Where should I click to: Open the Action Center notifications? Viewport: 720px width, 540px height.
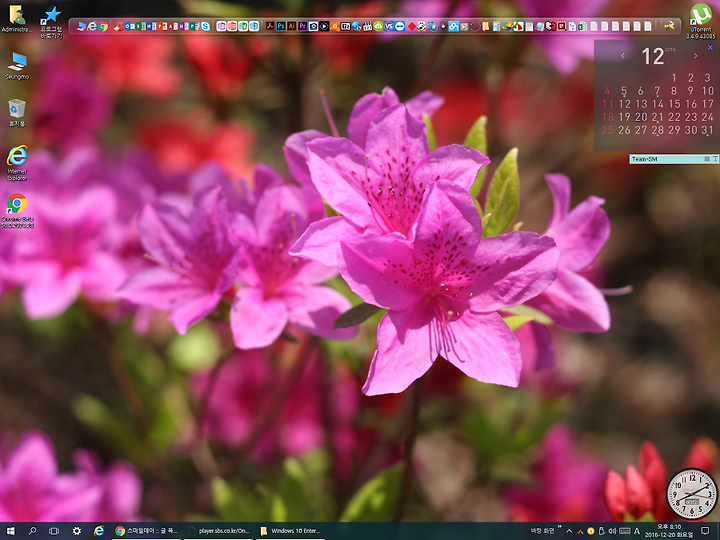(x=705, y=531)
